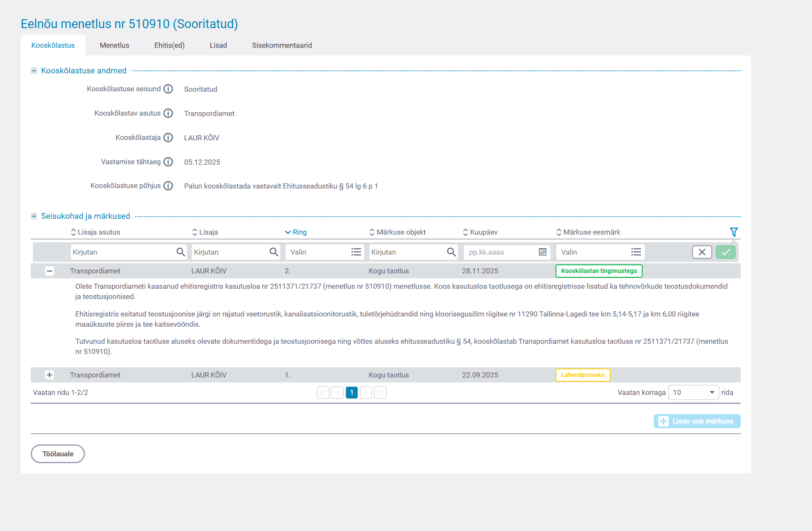Clear filters with the X button
Viewport: 812px width, 531px height.
pyautogui.click(x=701, y=252)
